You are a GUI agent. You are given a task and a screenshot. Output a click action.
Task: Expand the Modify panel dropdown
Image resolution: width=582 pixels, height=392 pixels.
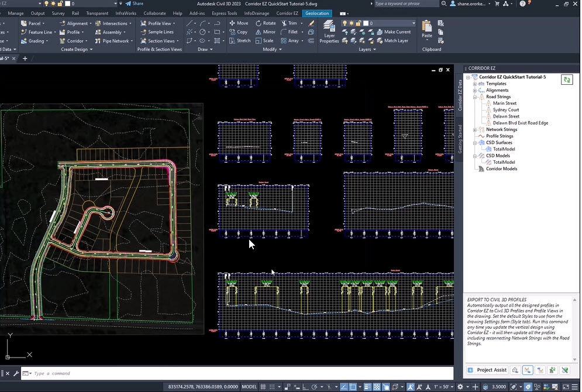[272, 49]
